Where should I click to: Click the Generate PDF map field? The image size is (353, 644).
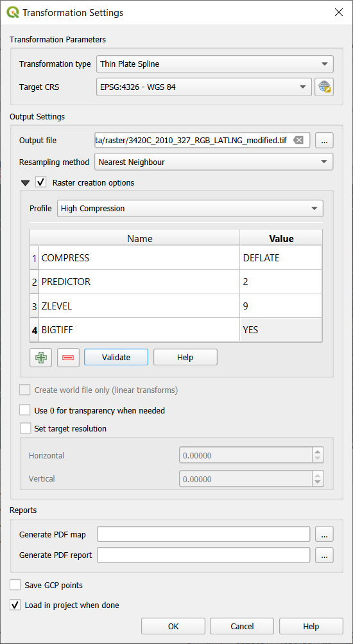click(203, 534)
